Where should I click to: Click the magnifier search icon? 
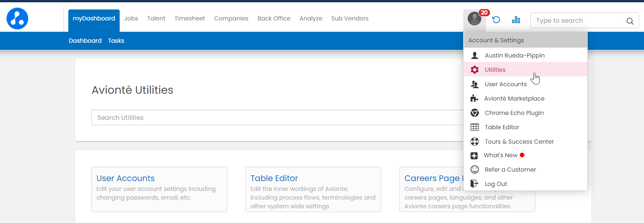[630, 21]
